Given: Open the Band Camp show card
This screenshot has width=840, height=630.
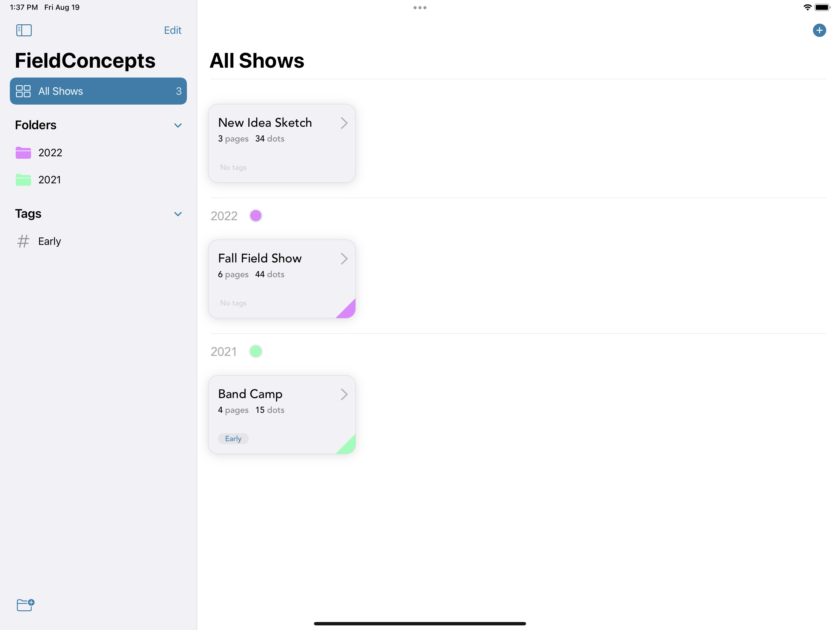Looking at the screenshot, I should pyautogui.click(x=282, y=415).
